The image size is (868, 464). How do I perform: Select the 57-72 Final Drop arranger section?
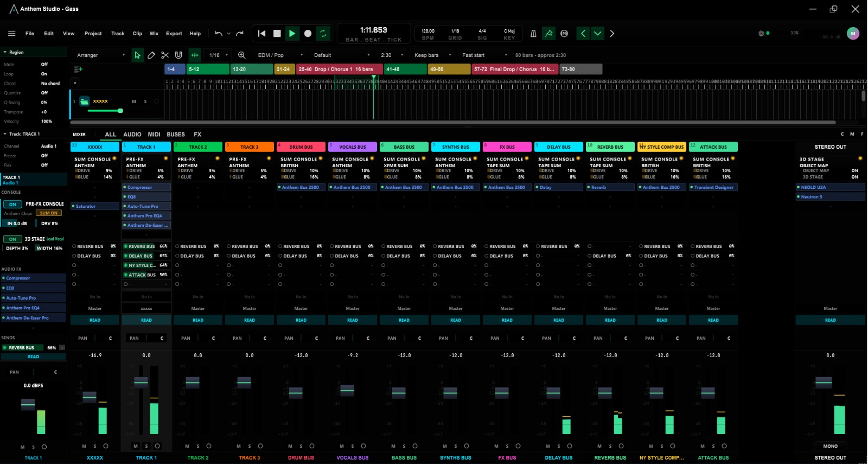(515, 69)
